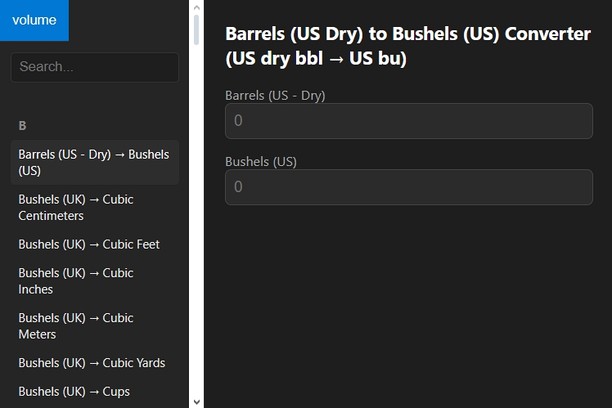Viewport: 612px width, 408px height.
Task: Click the Barrels (US - Dry) field label
Action: pyautogui.click(x=275, y=95)
